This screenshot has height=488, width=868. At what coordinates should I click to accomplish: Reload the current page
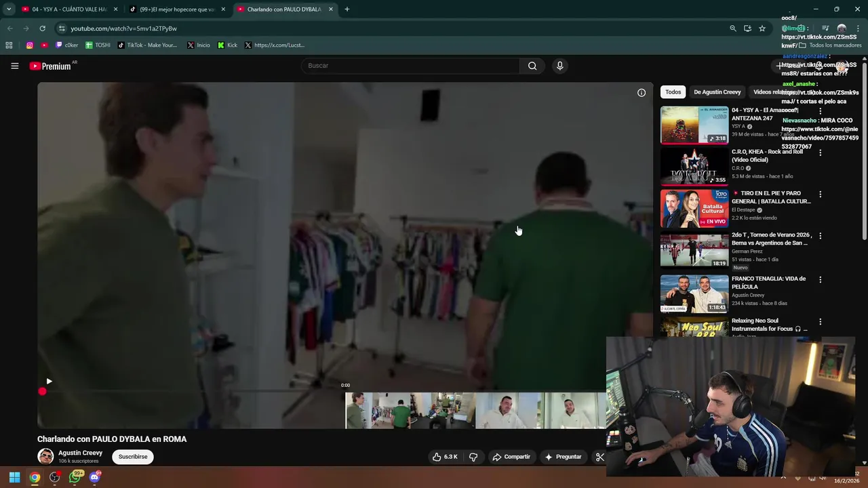(x=42, y=28)
